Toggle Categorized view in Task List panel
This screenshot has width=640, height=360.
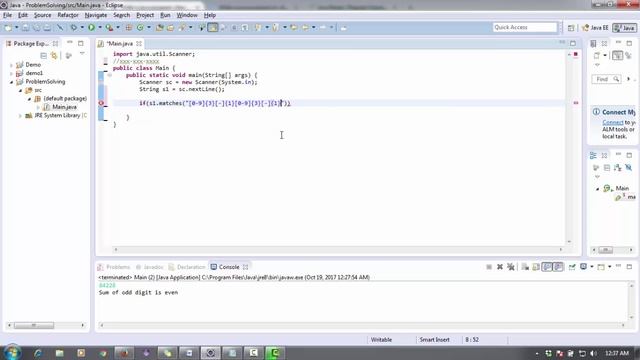[x=618, y=56]
